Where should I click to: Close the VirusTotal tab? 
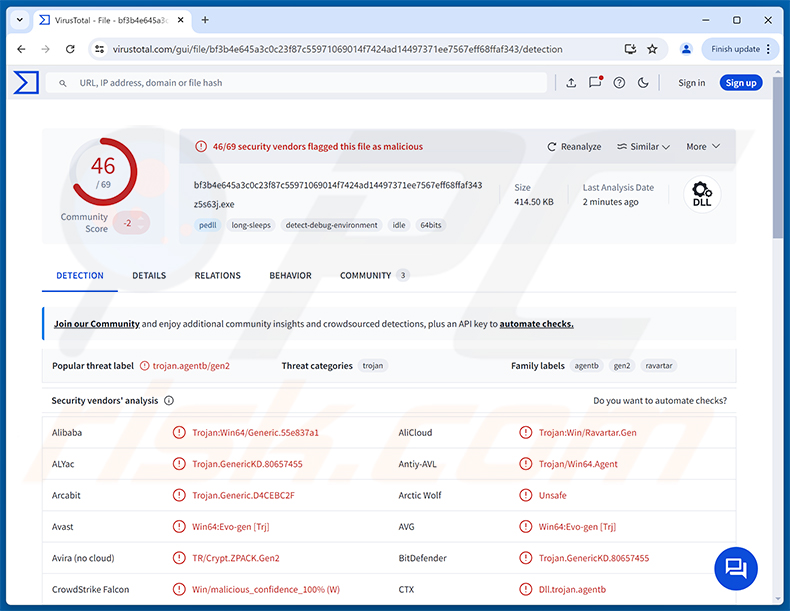pyautogui.click(x=181, y=20)
